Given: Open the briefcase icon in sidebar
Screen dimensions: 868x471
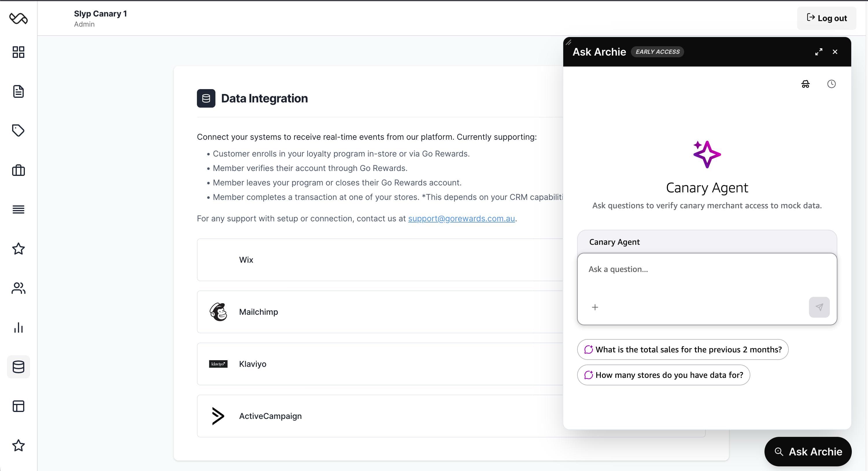Looking at the screenshot, I should 18,170.
